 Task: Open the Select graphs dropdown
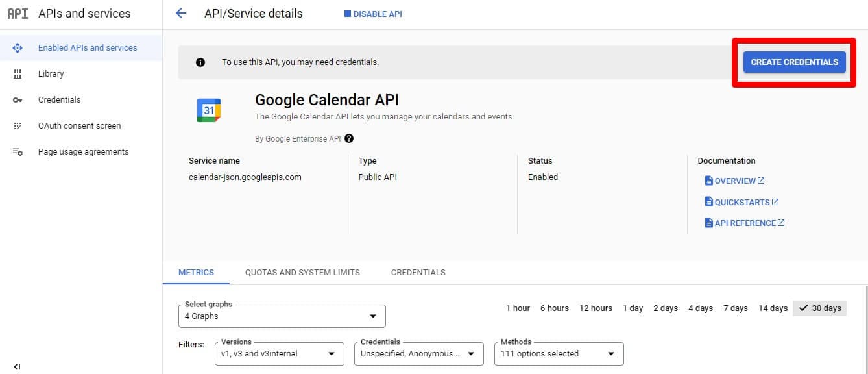(282, 316)
